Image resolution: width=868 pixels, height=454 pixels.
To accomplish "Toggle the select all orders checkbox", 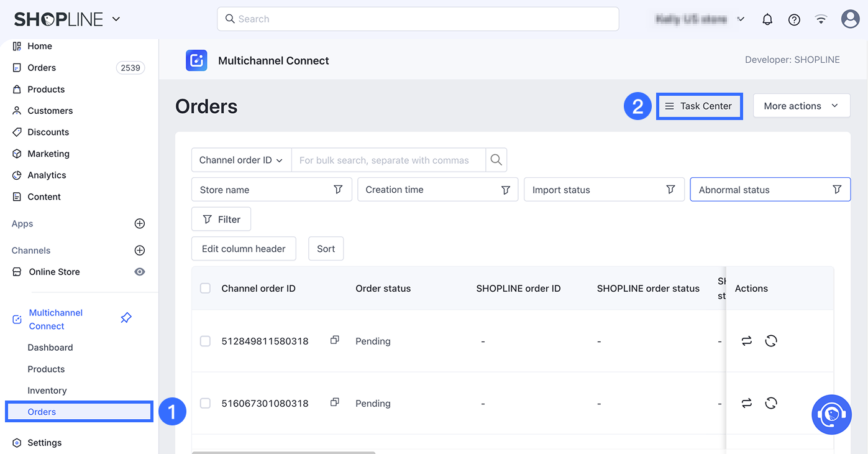I will pyautogui.click(x=205, y=289).
